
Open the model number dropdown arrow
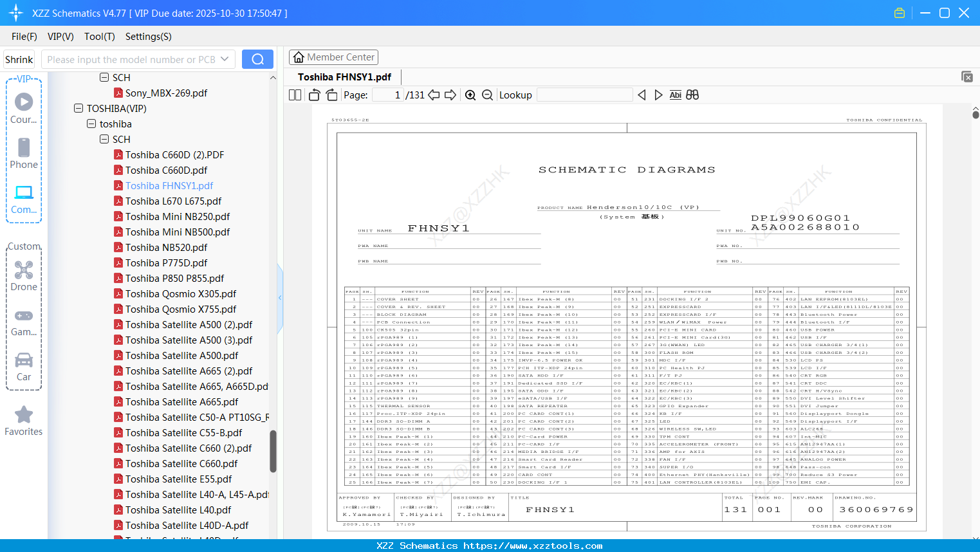pyautogui.click(x=225, y=59)
